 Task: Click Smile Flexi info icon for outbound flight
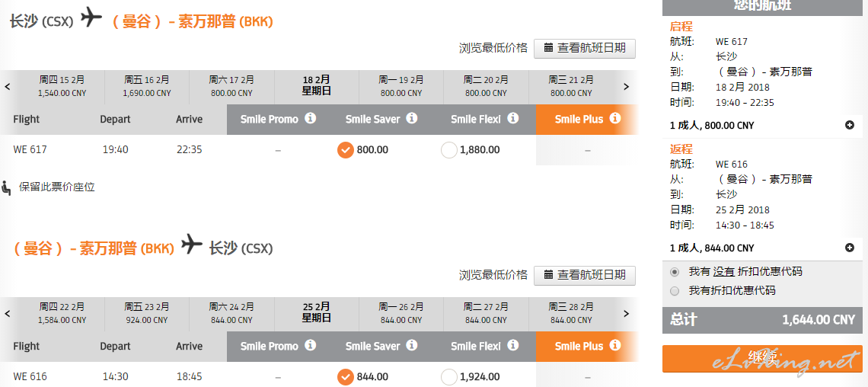point(513,119)
